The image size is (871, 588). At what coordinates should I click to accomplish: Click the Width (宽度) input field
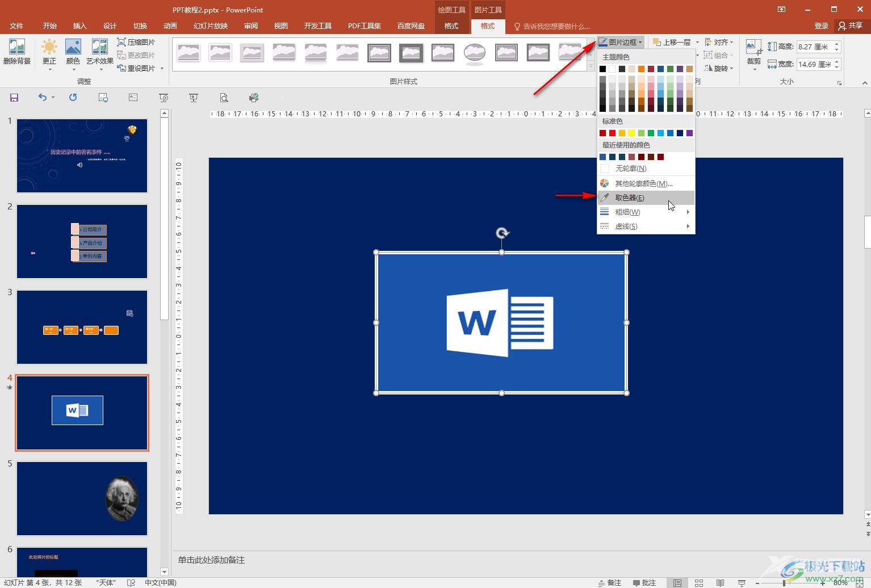pos(814,64)
